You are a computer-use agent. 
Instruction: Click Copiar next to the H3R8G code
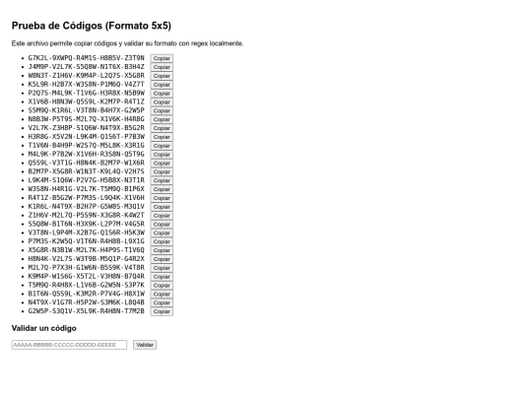click(x=162, y=137)
